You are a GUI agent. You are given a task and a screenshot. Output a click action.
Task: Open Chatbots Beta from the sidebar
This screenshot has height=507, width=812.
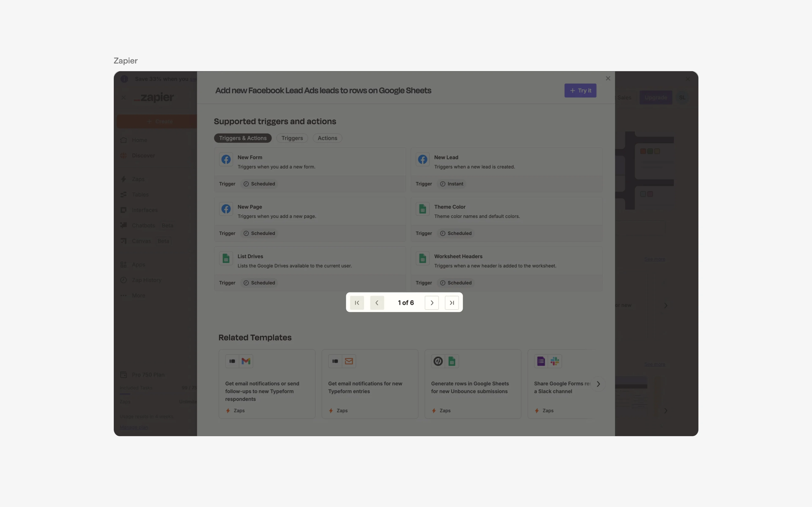coord(123,225)
